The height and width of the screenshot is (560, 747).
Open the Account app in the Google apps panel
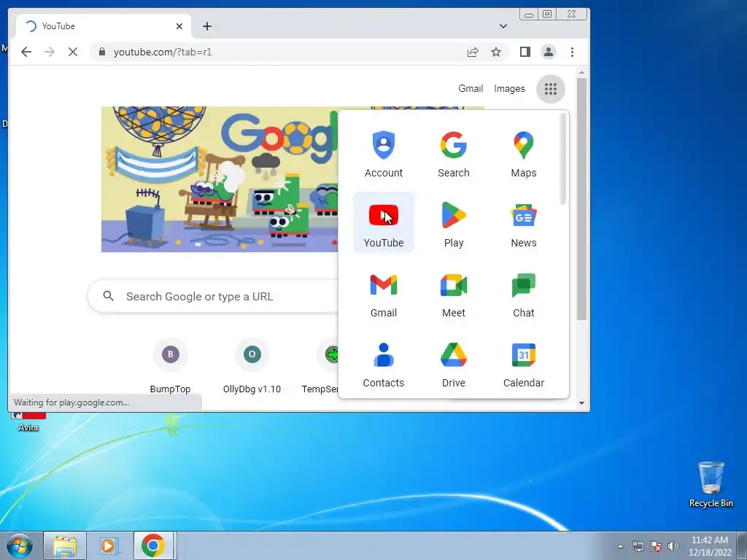click(x=384, y=154)
